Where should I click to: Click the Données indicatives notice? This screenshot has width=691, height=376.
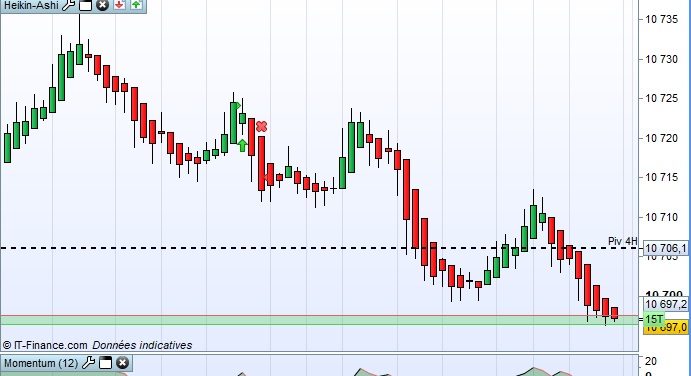tap(142, 345)
